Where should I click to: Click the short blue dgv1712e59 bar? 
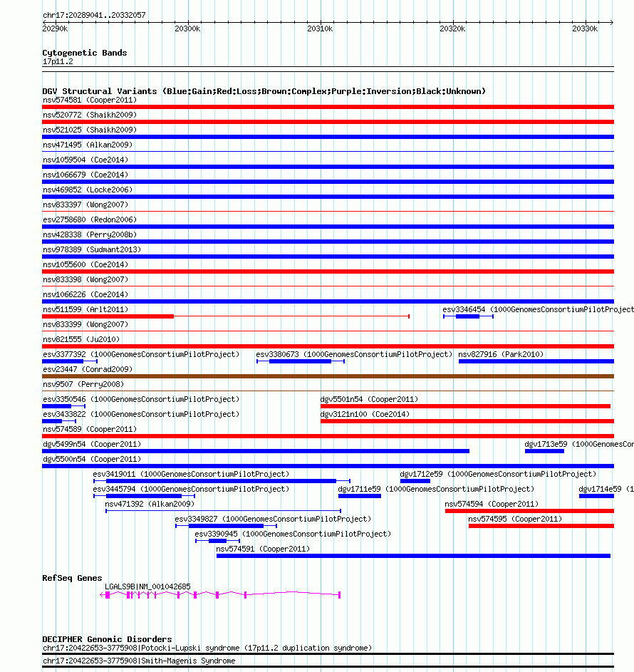(x=415, y=481)
